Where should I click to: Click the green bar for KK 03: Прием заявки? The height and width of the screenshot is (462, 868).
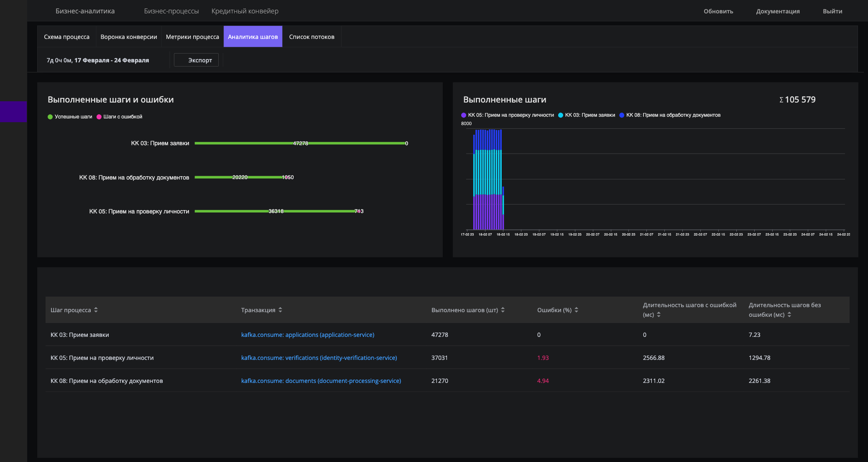299,143
